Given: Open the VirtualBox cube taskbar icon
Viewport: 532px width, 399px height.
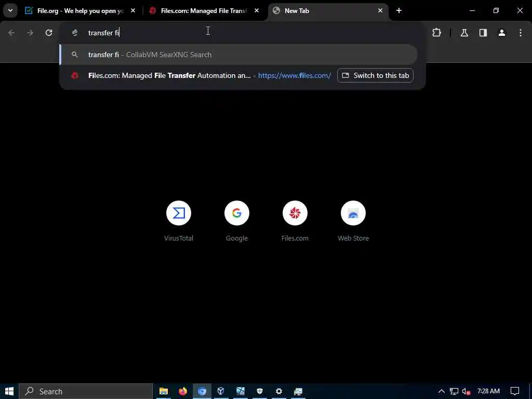Looking at the screenshot, I should (x=221, y=391).
